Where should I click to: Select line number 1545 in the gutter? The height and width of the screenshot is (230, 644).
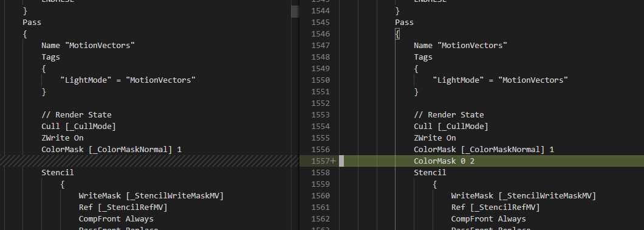coord(320,23)
